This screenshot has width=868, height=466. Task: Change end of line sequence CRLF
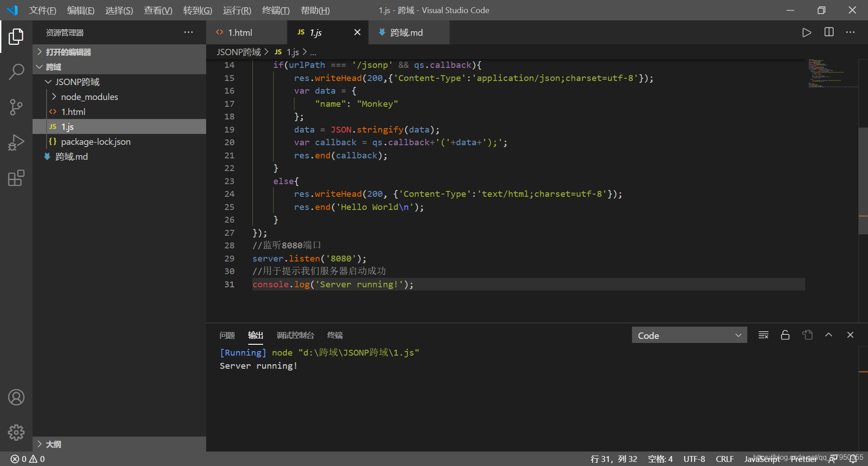tap(725, 459)
